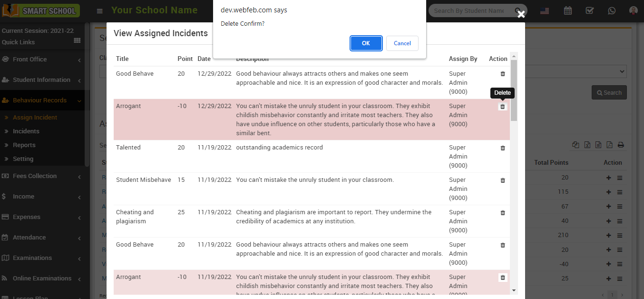644x299 pixels.
Task: Delete the Talented incident entry
Action: point(503,148)
